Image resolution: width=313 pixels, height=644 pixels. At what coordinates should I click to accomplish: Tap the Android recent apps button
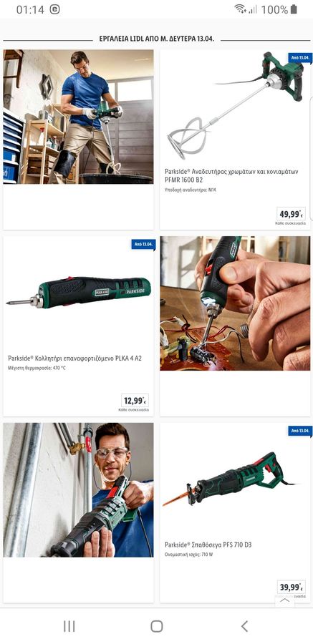69,626
